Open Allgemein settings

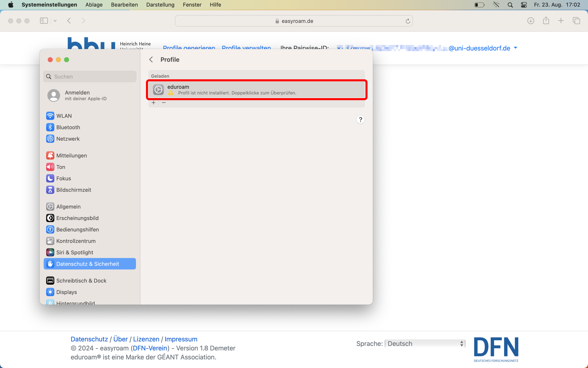click(90, 207)
